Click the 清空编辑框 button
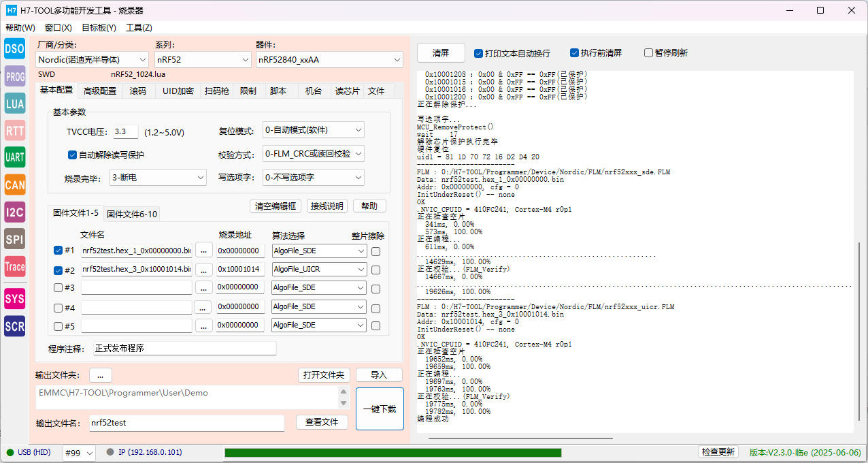The image size is (868, 463). pyautogui.click(x=276, y=206)
